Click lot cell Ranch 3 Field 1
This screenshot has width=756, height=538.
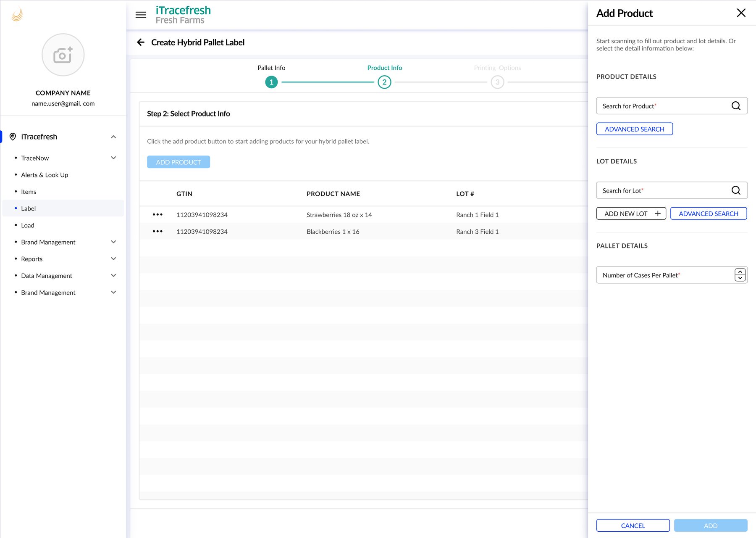click(478, 232)
